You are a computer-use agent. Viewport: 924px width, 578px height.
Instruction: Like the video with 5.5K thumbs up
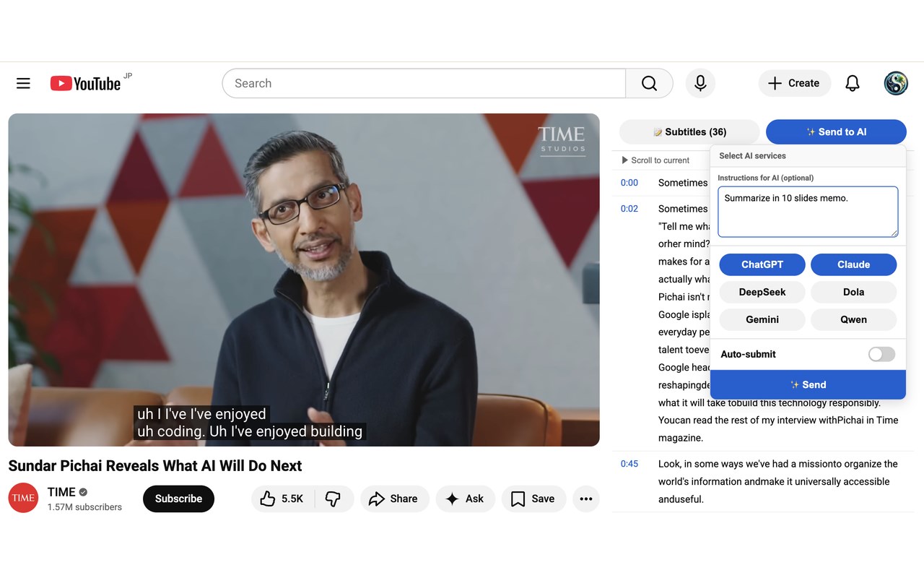tap(282, 499)
